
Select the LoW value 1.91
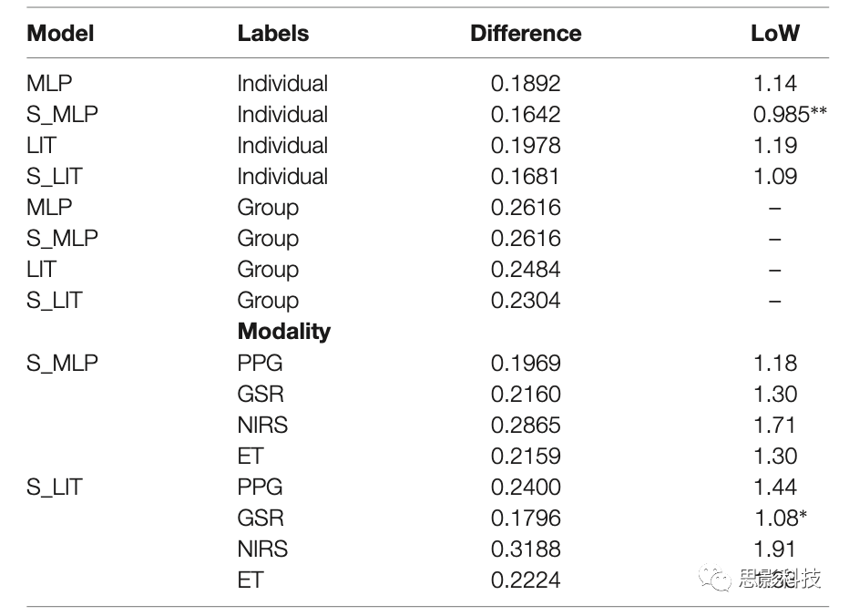(774, 549)
